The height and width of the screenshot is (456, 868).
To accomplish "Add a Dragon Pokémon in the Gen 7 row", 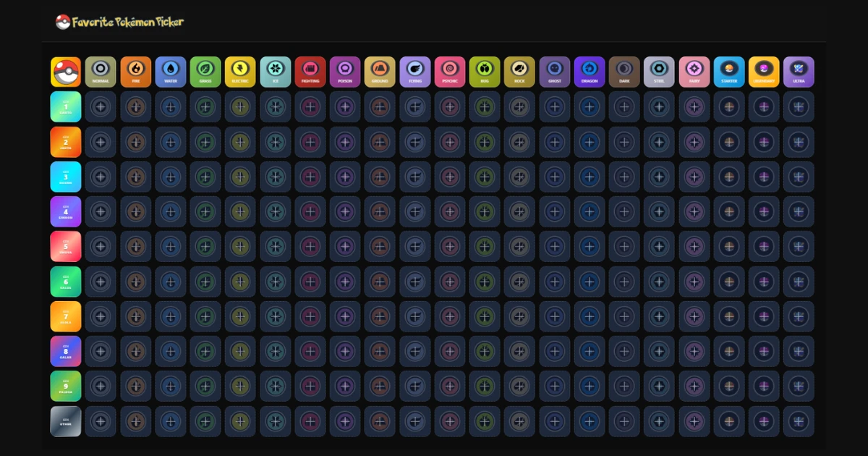I will [590, 316].
